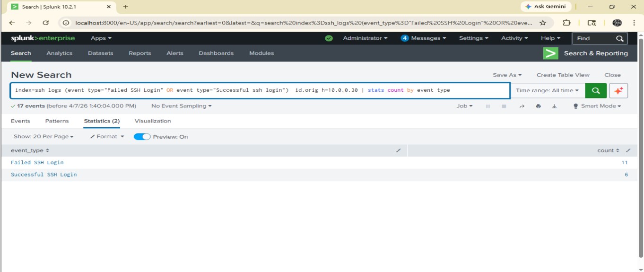644x272 pixels.
Task: Close the Splunk browser tab
Action: [x=109, y=7]
